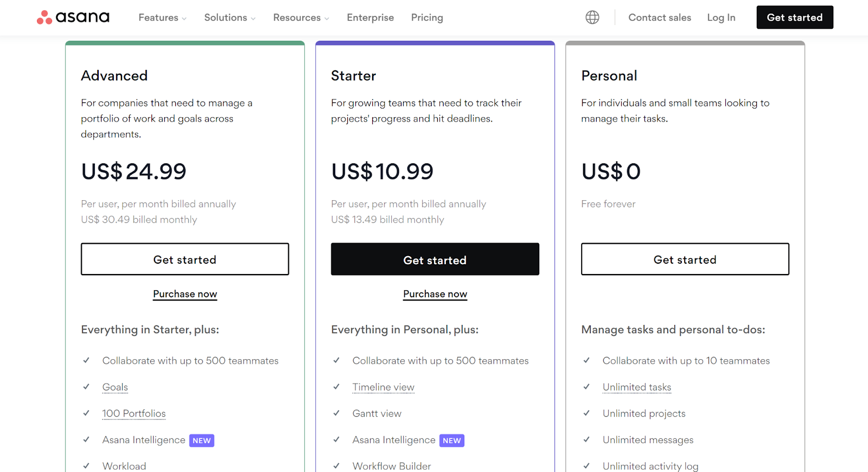Click Get started under Personal plan
868x472 pixels.
tap(685, 259)
